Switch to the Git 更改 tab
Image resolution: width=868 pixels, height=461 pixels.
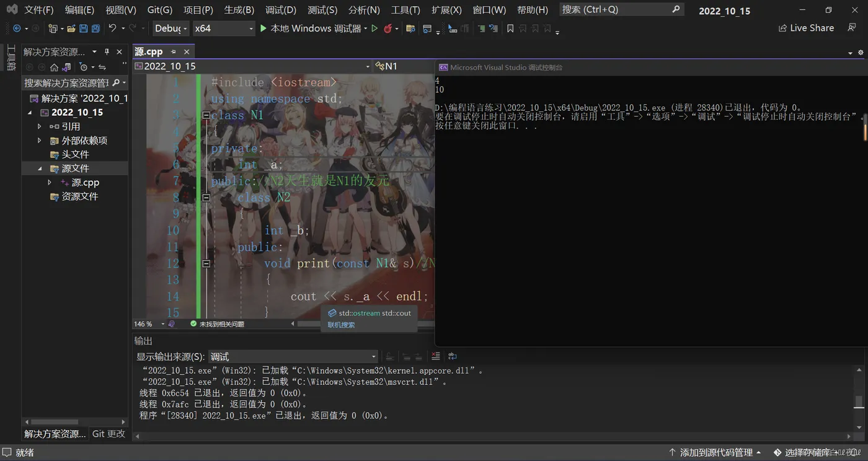coord(109,434)
